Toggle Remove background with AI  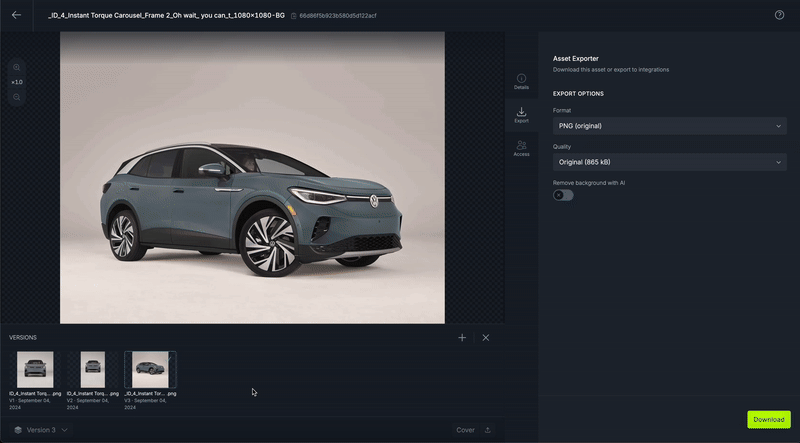point(563,195)
